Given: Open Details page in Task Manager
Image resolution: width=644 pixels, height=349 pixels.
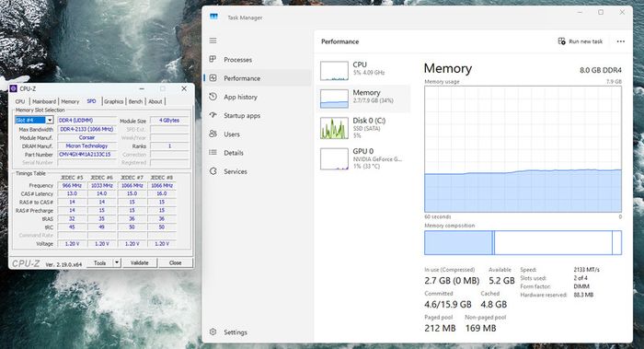Looking at the screenshot, I should click(234, 153).
